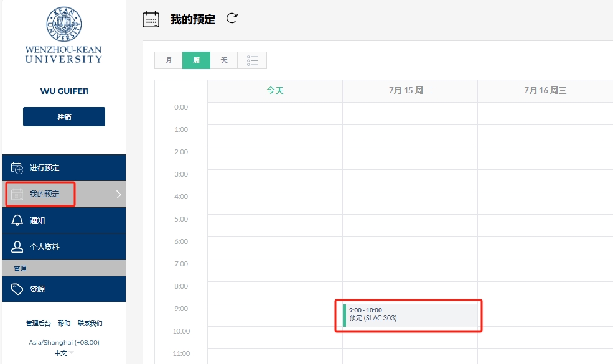
Task: Click the 7月 16 周三 column header
Action: (x=545, y=91)
